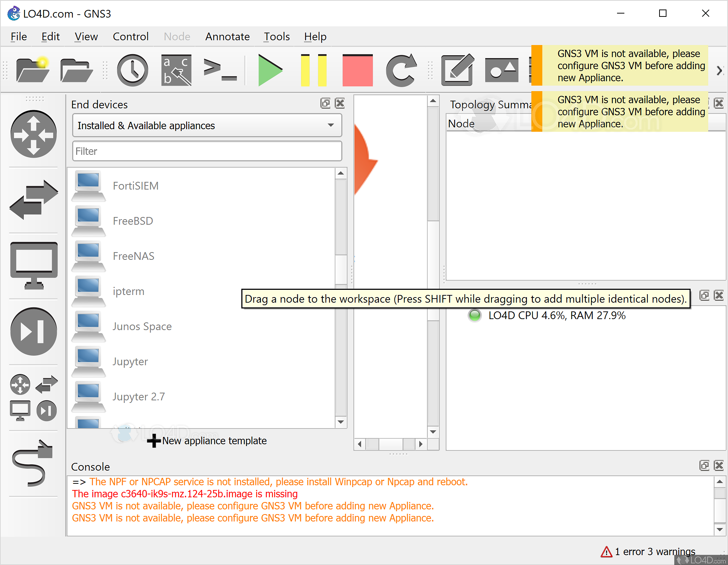Click the missing c3640 image error line
This screenshot has height=565, width=728.
185,494
